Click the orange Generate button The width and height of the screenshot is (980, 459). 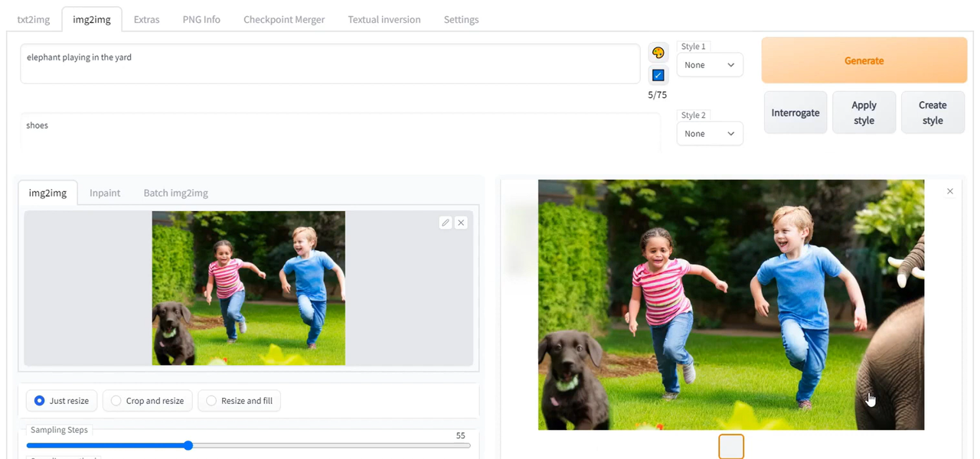(864, 60)
